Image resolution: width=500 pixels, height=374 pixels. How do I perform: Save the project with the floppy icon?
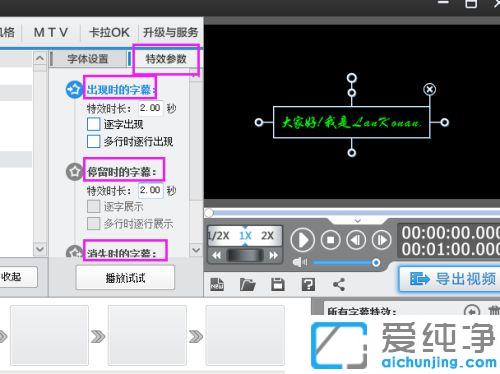click(278, 284)
